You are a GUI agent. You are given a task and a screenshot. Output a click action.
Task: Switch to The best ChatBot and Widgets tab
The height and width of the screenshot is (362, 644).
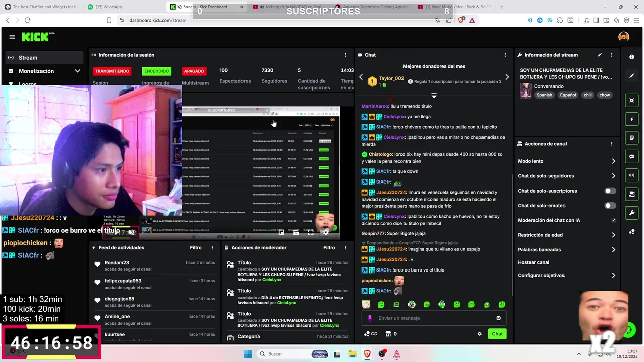click(41, 7)
